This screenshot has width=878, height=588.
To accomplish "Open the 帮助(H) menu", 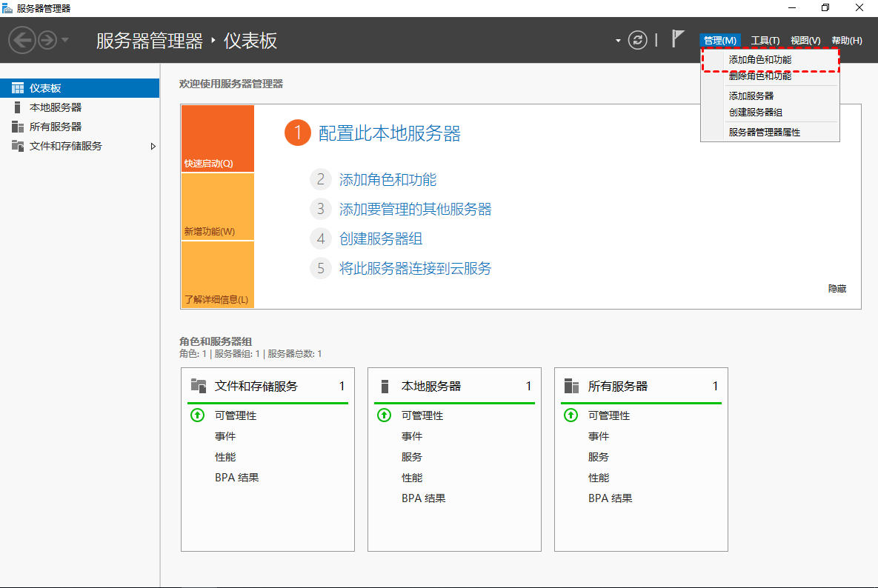I will [847, 40].
